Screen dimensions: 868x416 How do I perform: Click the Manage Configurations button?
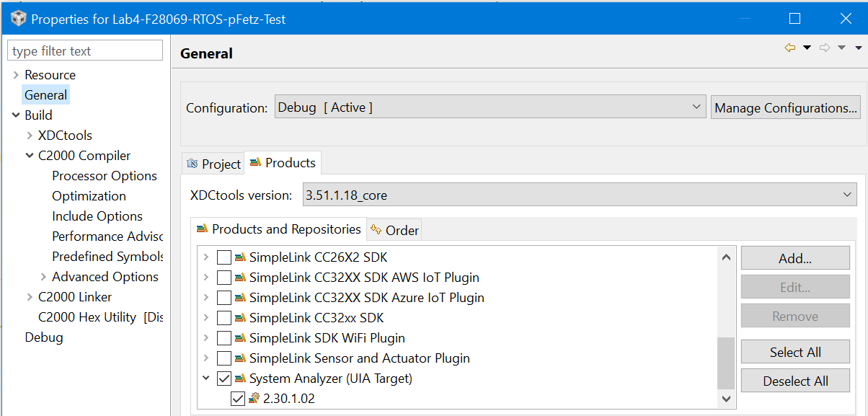[x=785, y=108]
